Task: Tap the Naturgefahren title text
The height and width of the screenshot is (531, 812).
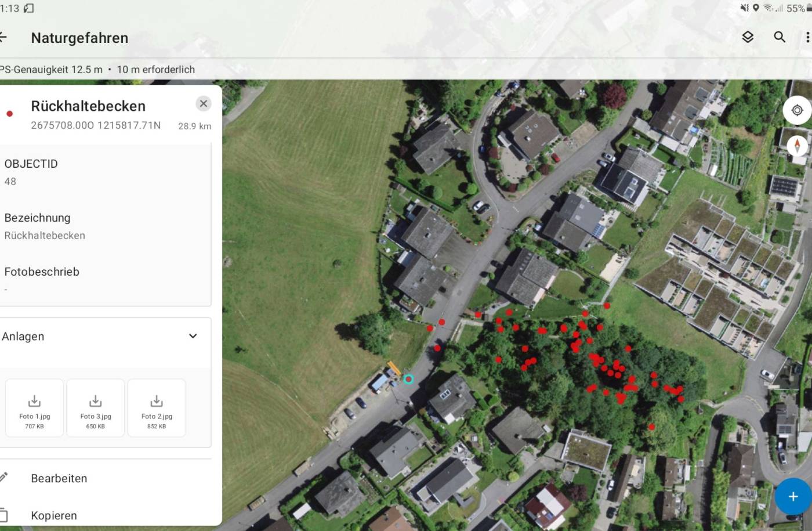Action: point(79,38)
